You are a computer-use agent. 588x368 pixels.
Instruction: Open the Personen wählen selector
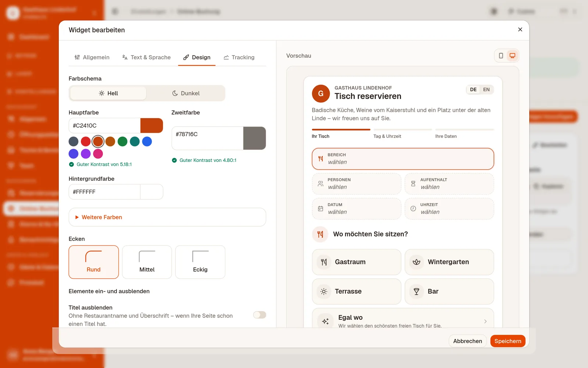[x=356, y=184]
